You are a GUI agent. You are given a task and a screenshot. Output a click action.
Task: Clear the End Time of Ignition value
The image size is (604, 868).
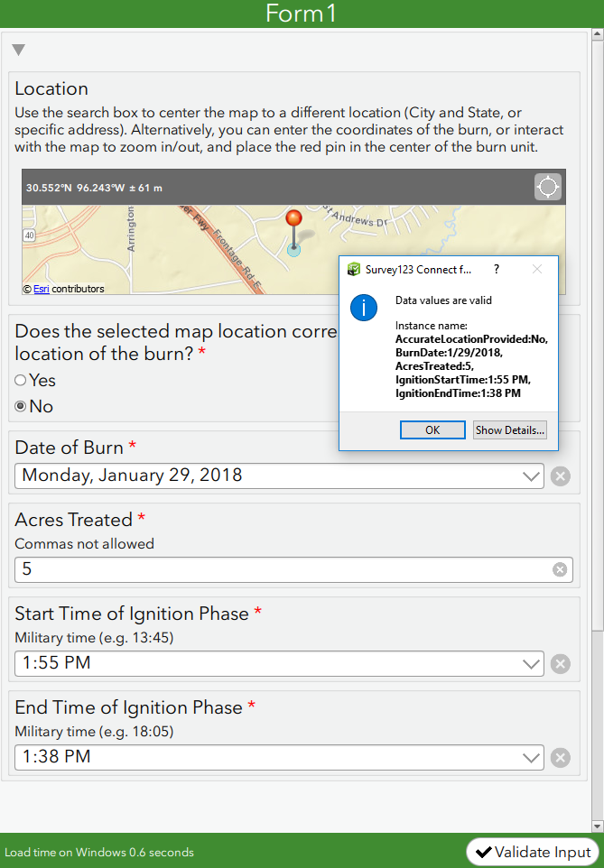pyautogui.click(x=561, y=758)
